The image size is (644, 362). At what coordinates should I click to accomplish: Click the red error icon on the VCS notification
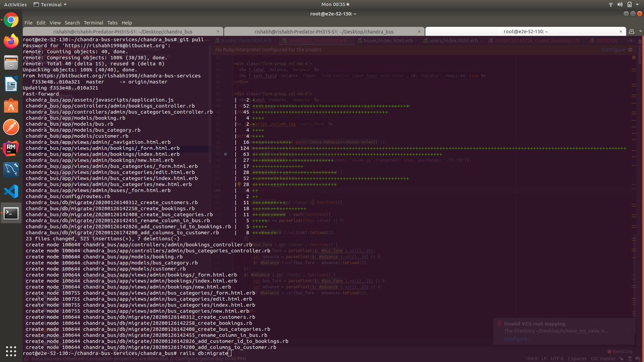[499, 324]
